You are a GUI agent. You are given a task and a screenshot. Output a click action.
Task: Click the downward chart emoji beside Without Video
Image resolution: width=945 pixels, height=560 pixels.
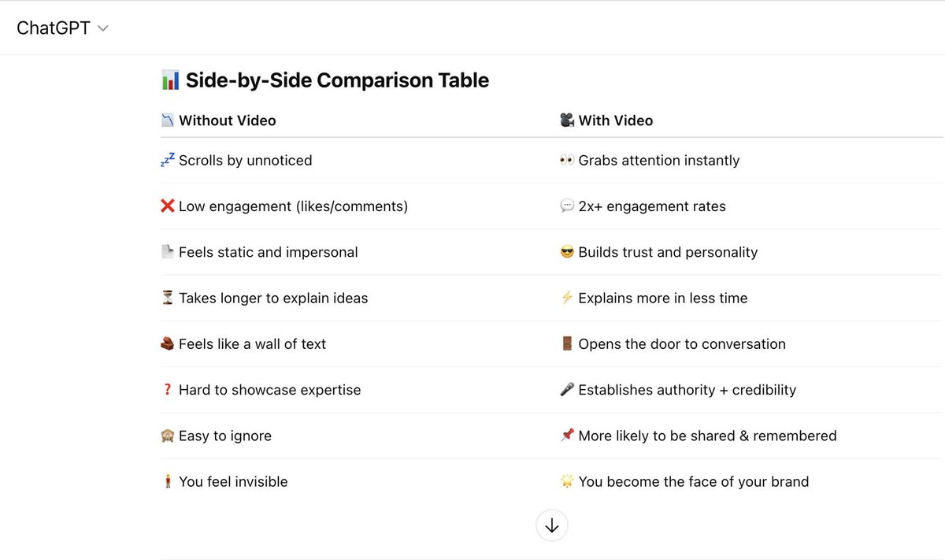[x=167, y=121]
